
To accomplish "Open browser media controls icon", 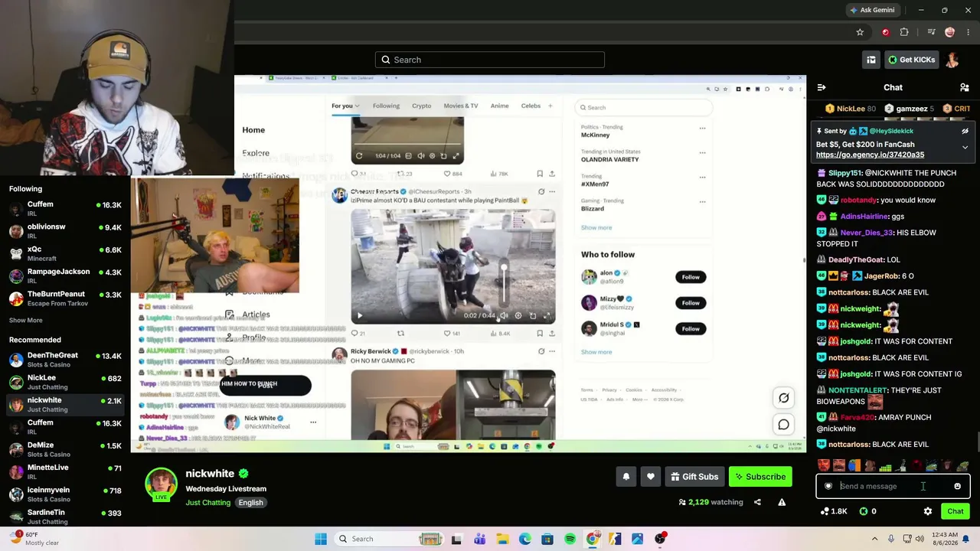I will click(x=931, y=32).
